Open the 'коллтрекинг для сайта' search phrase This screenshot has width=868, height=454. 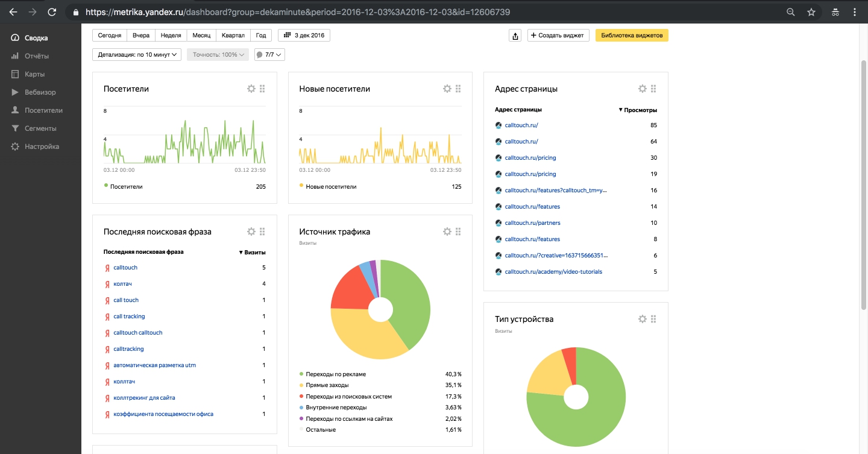pyautogui.click(x=144, y=398)
